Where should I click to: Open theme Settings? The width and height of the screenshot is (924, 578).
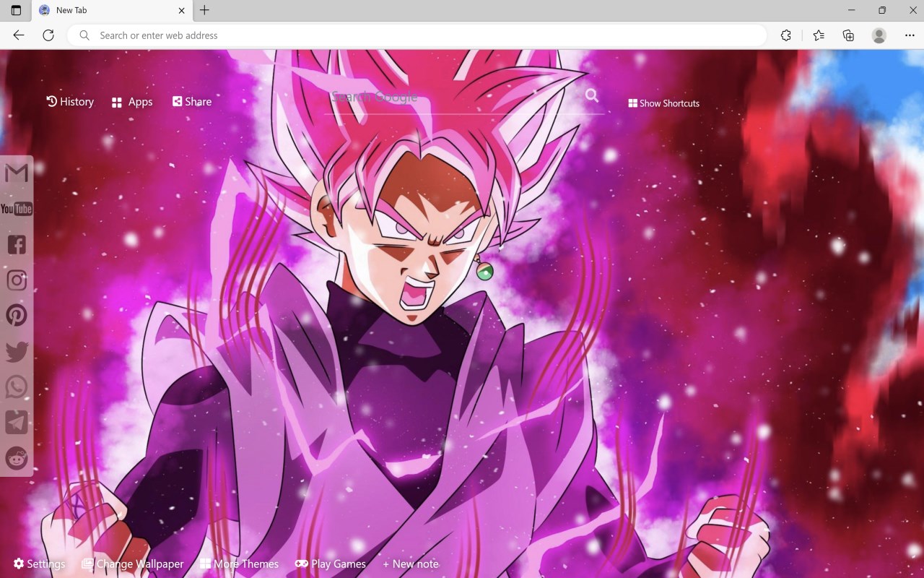40,564
